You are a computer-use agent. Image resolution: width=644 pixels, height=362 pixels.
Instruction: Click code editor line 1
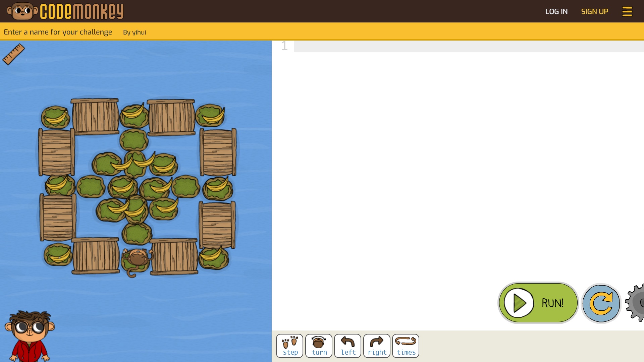pos(469,46)
